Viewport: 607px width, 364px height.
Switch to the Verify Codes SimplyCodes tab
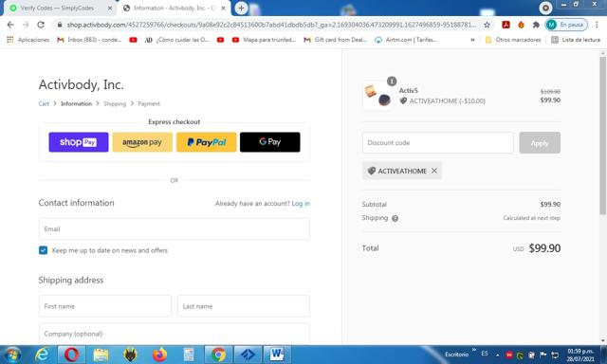[57, 8]
